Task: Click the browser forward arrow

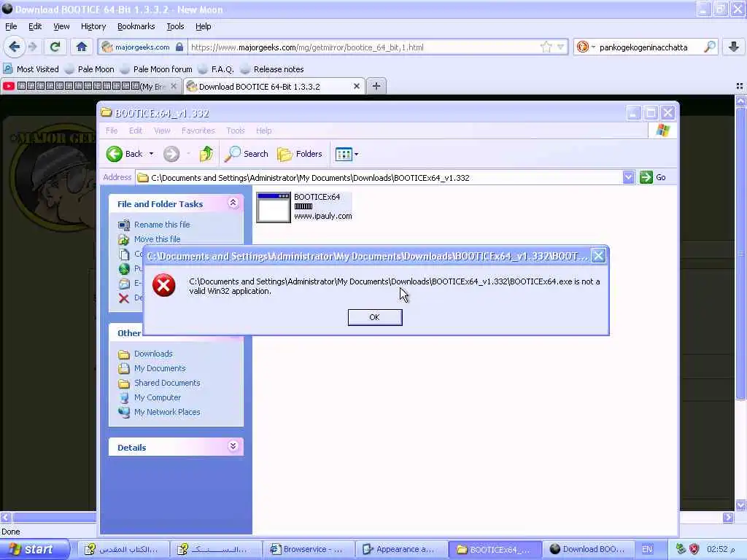Action: (x=32, y=47)
